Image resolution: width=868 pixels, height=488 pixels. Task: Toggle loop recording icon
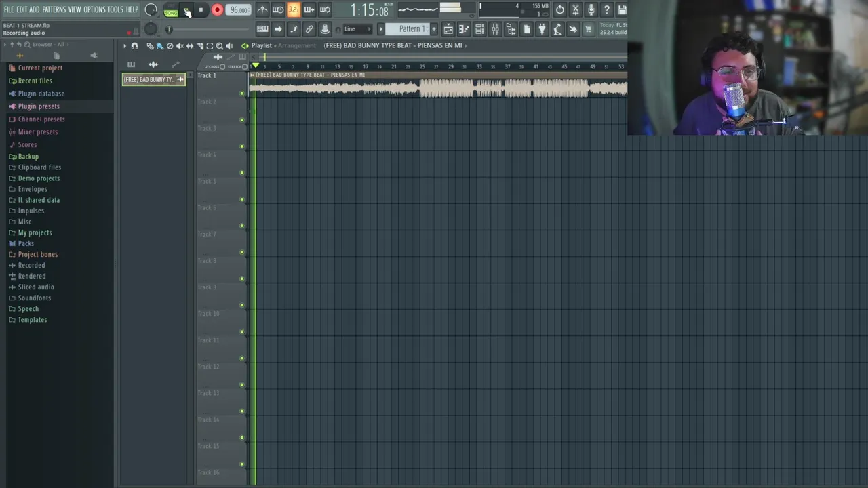point(325,9)
